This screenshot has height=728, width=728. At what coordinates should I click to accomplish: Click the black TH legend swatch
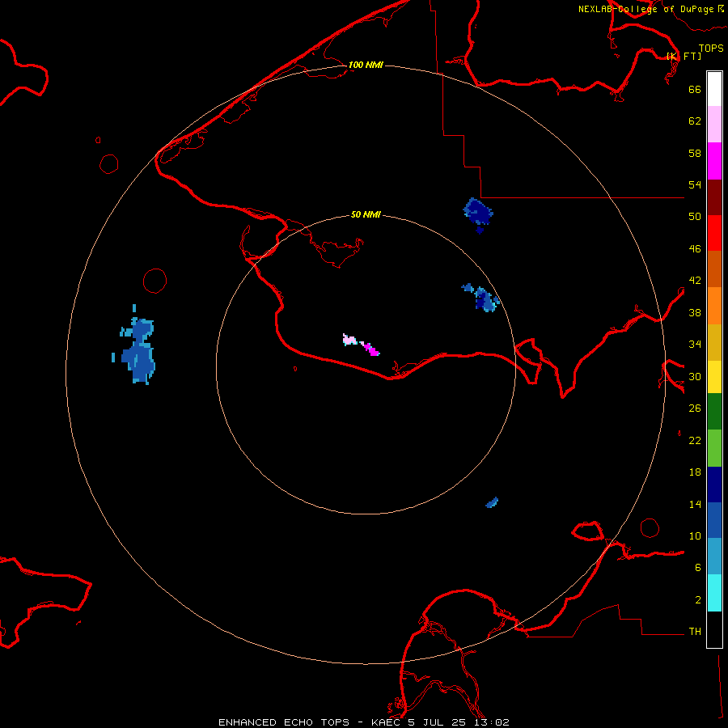714,629
